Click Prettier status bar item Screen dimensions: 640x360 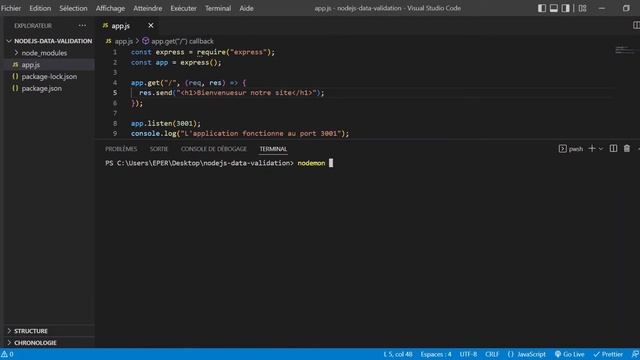point(608,354)
